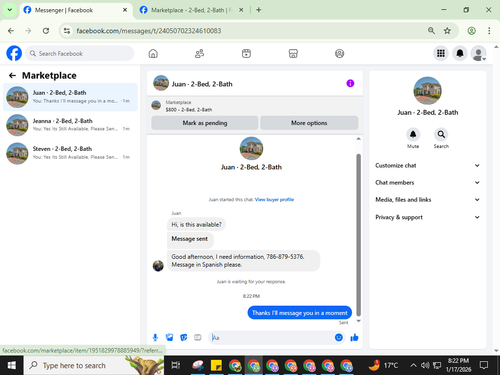
Task: Open the Facebook logo home link
Action: (x=14, y=53)
